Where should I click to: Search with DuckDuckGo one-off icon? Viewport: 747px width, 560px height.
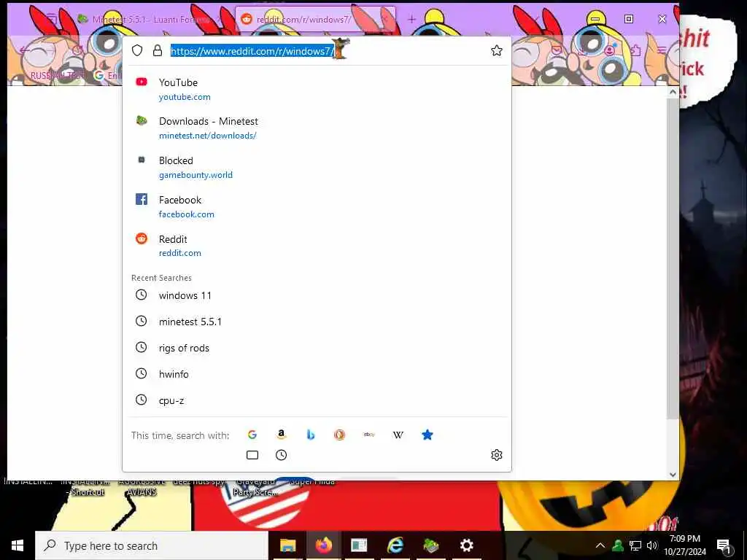pyautogui.click(x=339, y=435)
